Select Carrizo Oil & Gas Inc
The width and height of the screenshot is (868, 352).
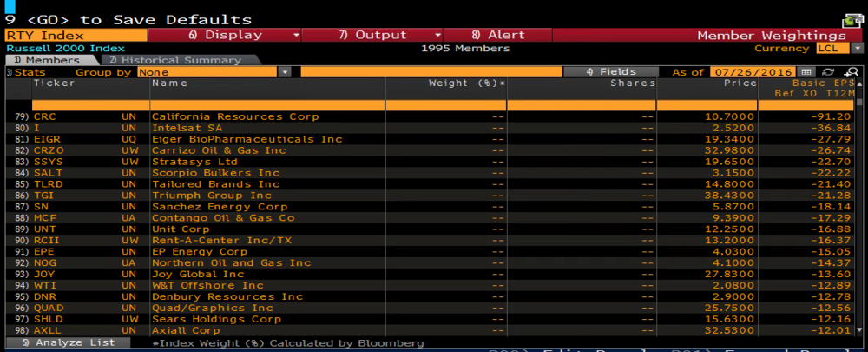coord(219,150)
